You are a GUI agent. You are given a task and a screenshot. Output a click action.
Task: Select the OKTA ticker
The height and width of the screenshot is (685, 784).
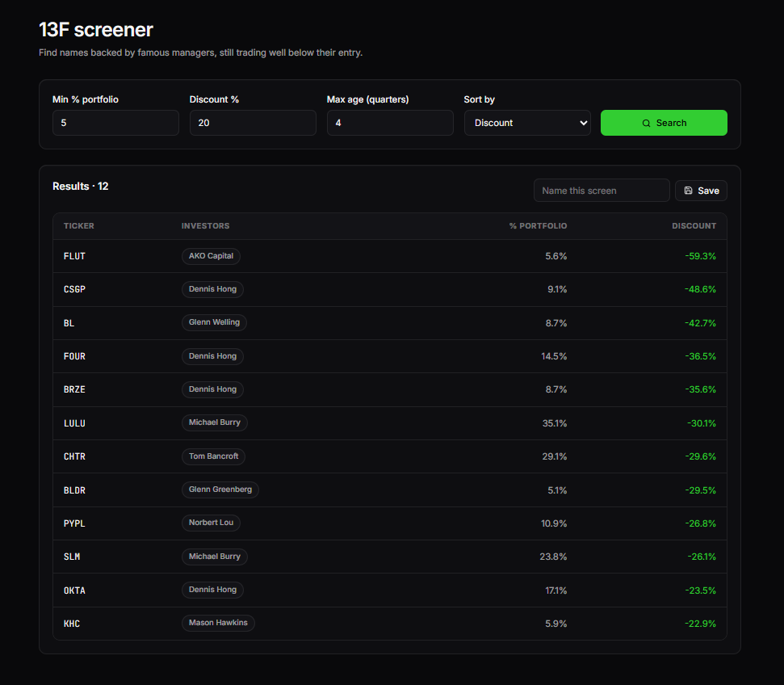(74, 590)
